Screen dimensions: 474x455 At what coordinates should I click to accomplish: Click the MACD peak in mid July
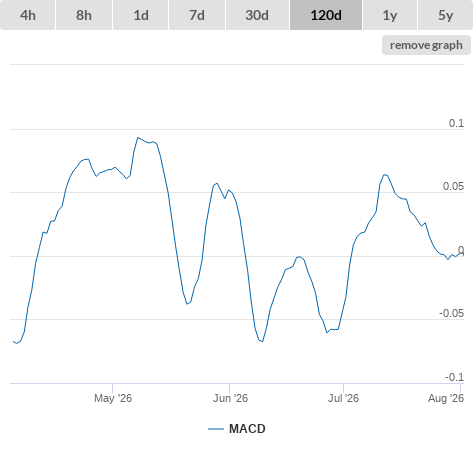click(385, 175)
